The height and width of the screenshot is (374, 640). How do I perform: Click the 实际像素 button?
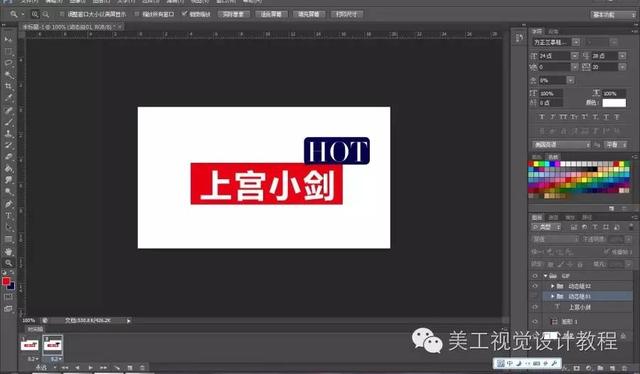(233, 14)
